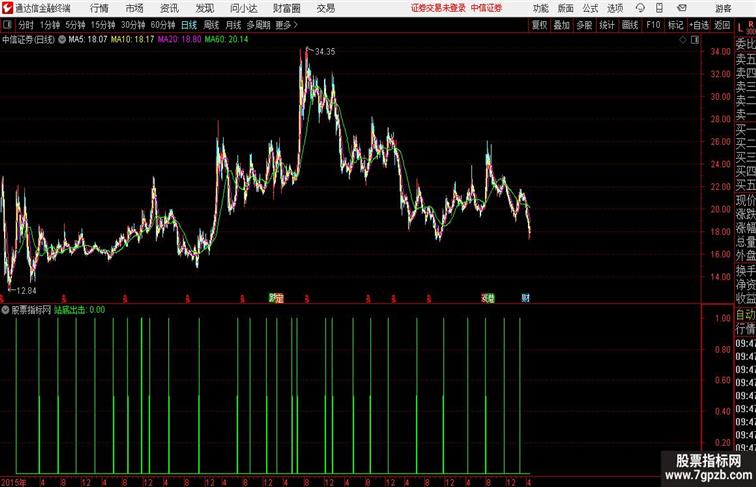Click the 返回 back button

click(722, 25)
